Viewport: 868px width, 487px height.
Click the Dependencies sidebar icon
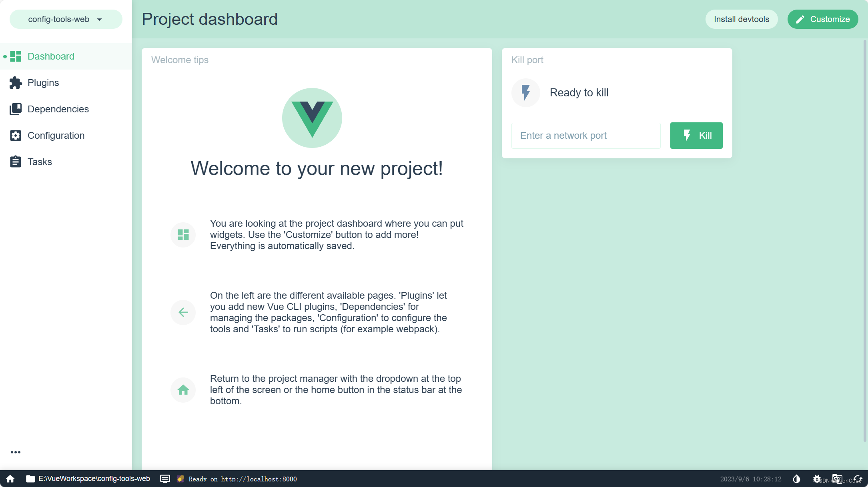point(15,109)
